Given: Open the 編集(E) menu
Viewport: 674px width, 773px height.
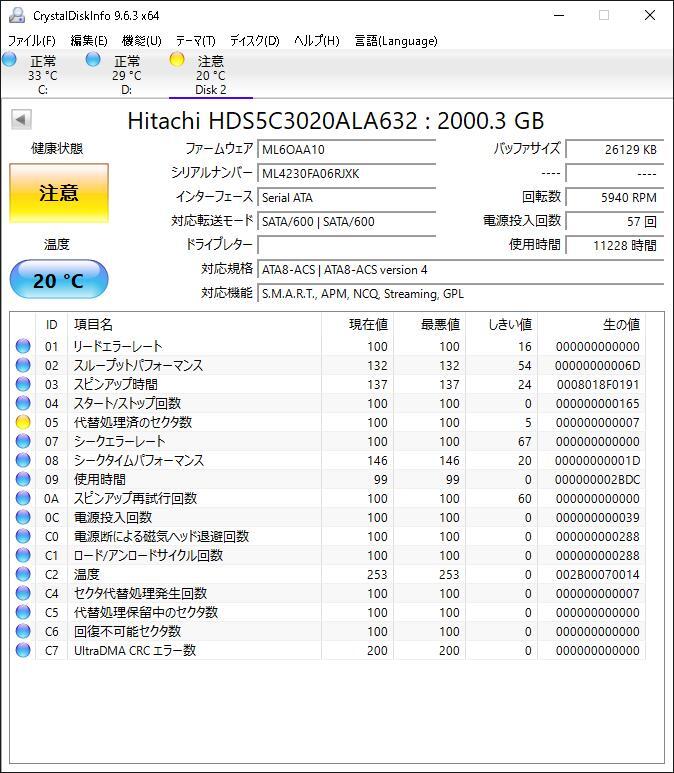Looking at the screenshot, I should (89, 40).
